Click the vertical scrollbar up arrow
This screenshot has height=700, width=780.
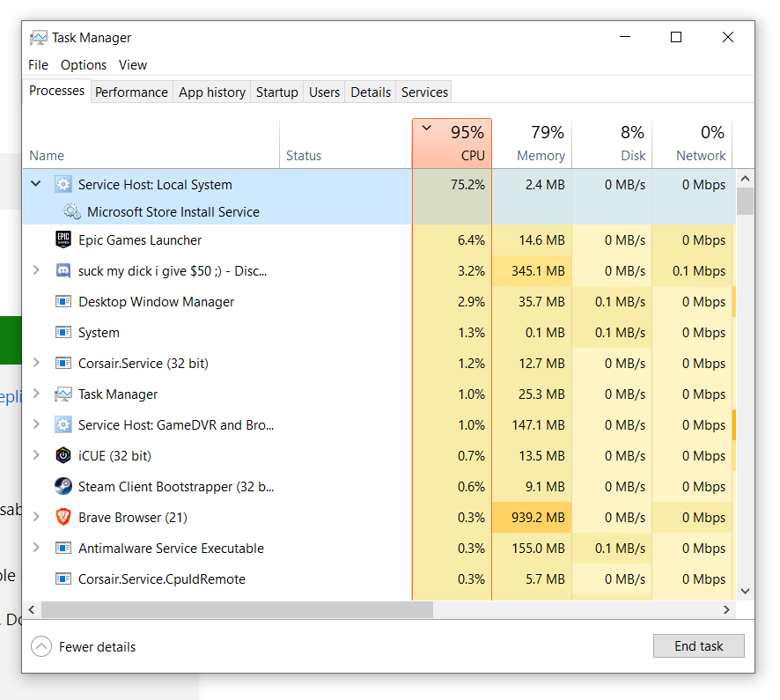pyautogui.click(x=745, y=179)
